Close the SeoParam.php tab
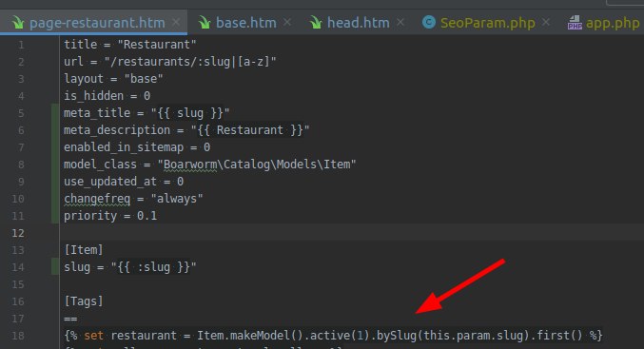This screenshot has width=644, height=349. (546, 22)
